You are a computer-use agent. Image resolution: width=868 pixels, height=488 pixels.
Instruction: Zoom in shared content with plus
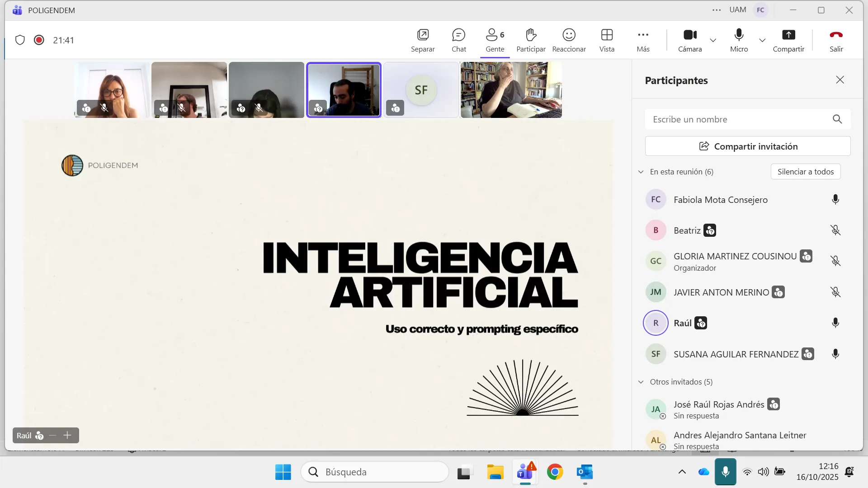(67, 435)
